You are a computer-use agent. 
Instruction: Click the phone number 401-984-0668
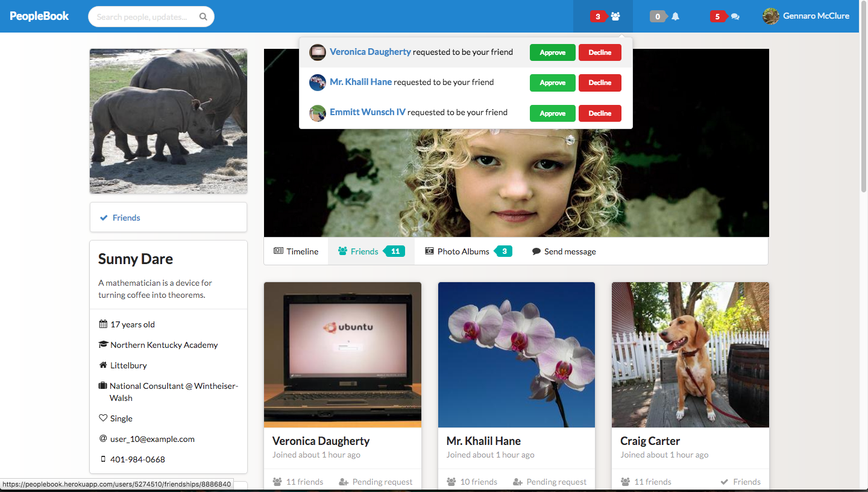coord(137,459)
